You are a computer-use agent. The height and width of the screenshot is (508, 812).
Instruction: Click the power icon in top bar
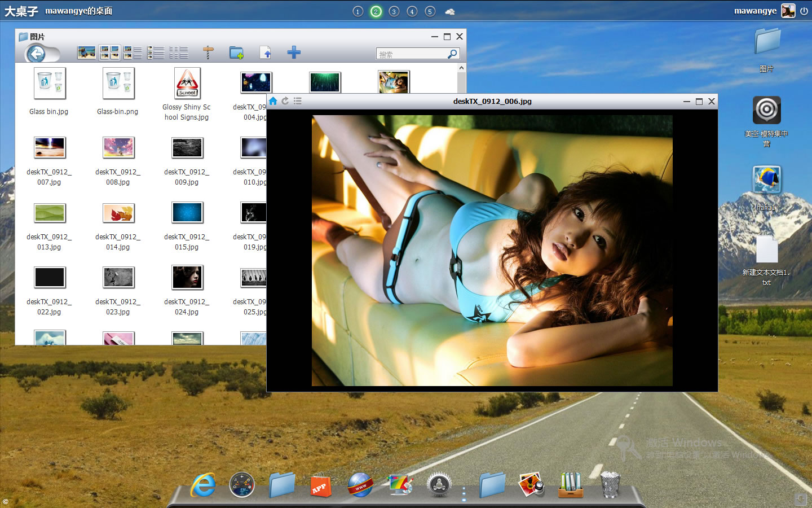click(x=804, y=11)
